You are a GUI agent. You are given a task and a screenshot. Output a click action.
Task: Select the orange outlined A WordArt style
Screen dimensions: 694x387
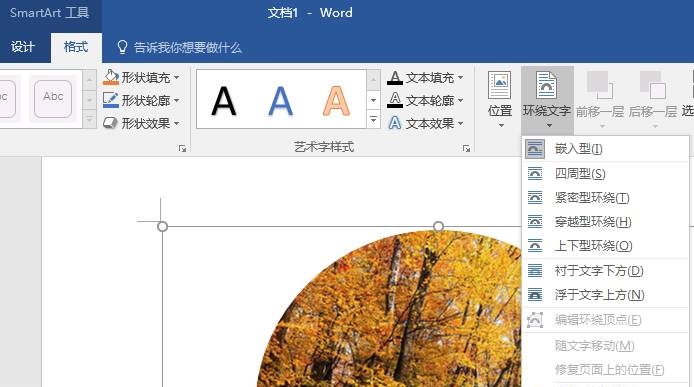point(336,101)
